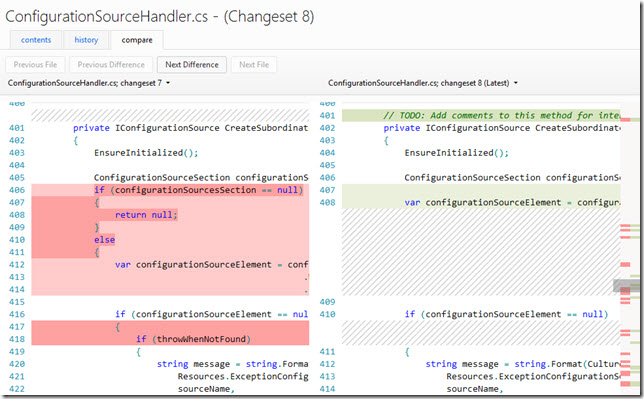Click line number 412 in left pane

pos(17,265)
